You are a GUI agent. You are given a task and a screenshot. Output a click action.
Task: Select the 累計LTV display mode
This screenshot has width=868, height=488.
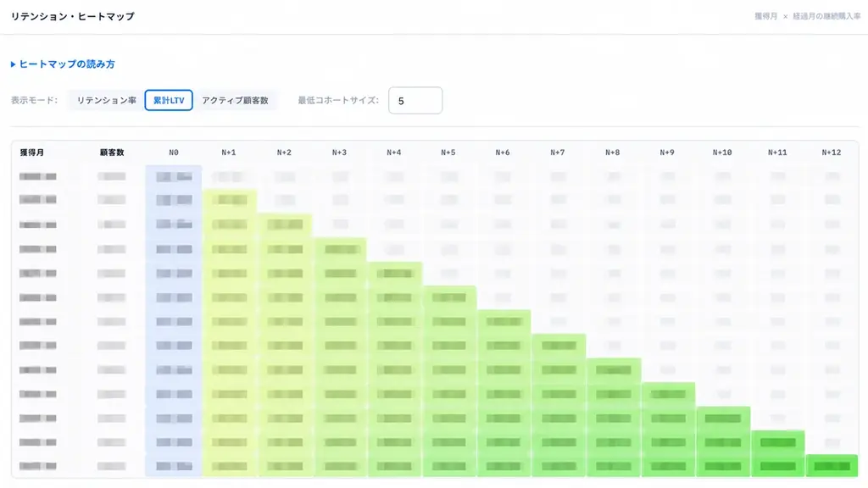click(x=169, y=100)
